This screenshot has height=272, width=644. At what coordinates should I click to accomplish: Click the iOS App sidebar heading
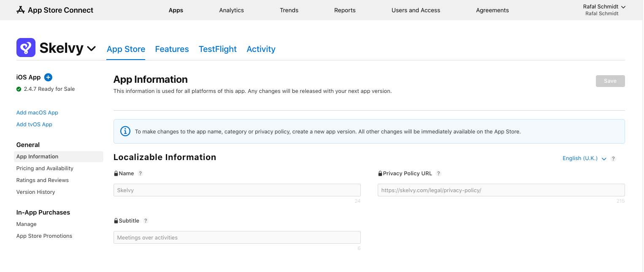pos(28,77)
